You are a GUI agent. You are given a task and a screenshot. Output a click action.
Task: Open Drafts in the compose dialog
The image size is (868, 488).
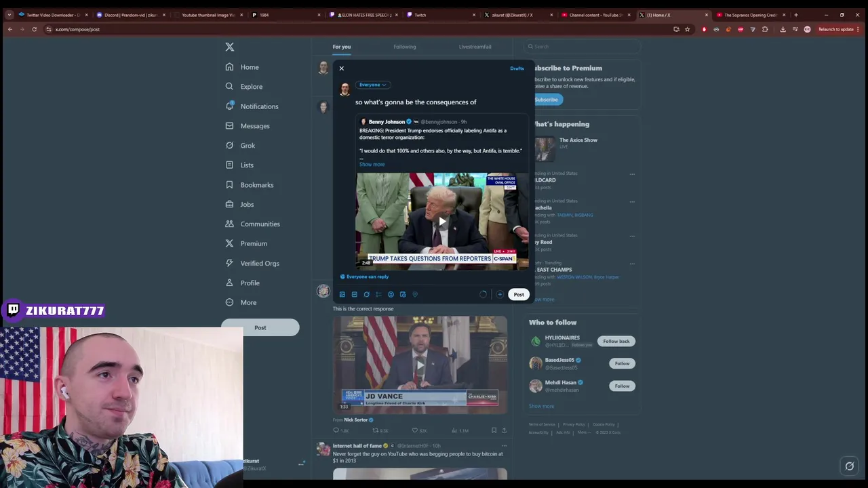517,68
